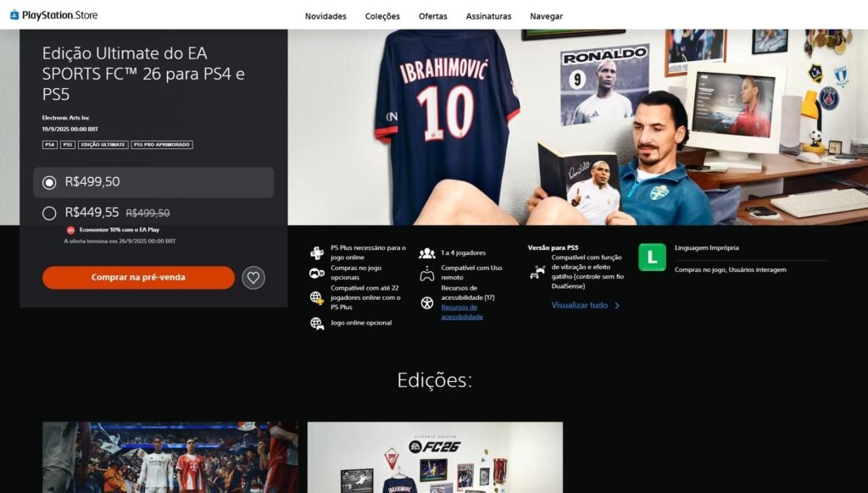Click the Remote Play compatibility icon

[427, 274]
